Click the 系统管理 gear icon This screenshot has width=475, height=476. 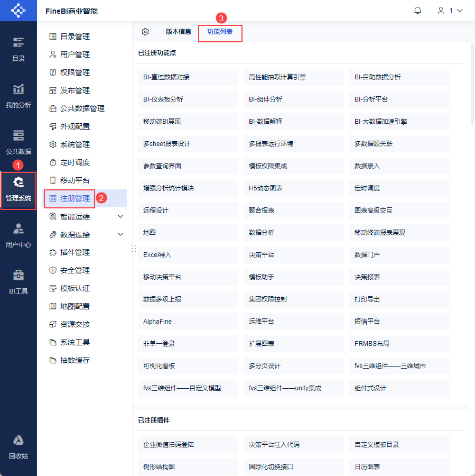coord(53,144)
